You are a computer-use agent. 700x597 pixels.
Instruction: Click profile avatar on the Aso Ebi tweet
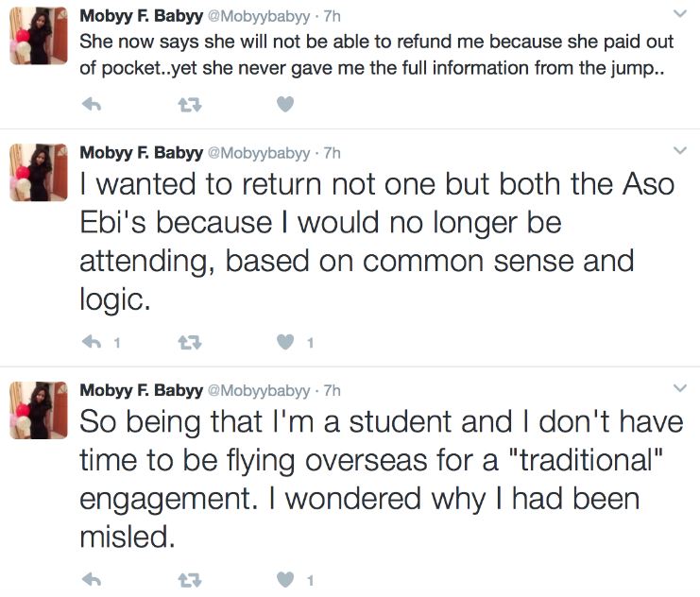click(x=38, y=173)
